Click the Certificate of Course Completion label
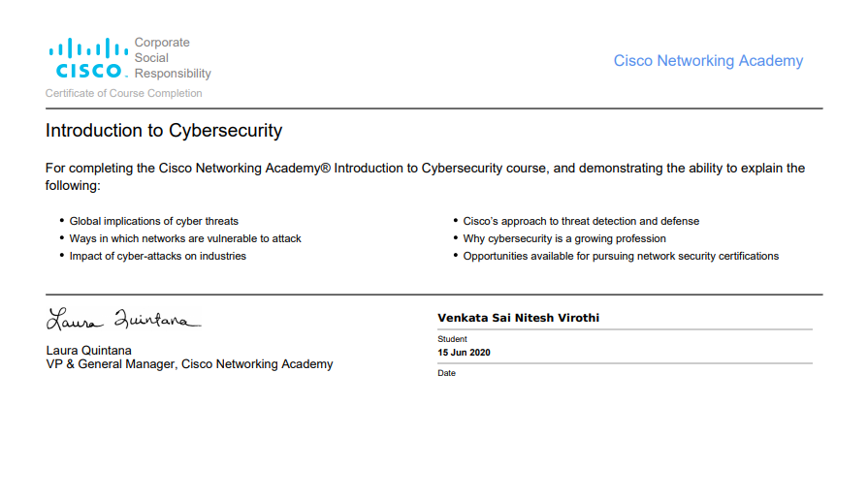The width and height of the screenshot is (868, 498). (x=123, y=93)
